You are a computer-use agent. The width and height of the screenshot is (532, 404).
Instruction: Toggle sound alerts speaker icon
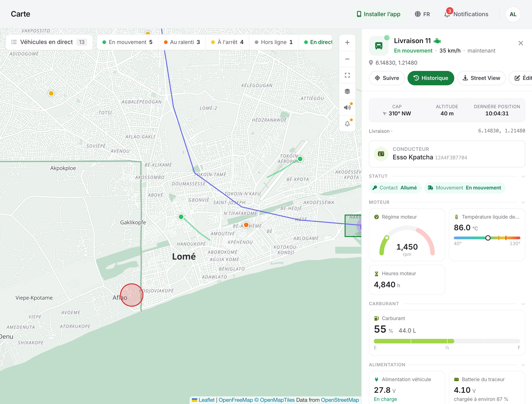(x=347, y=108)
